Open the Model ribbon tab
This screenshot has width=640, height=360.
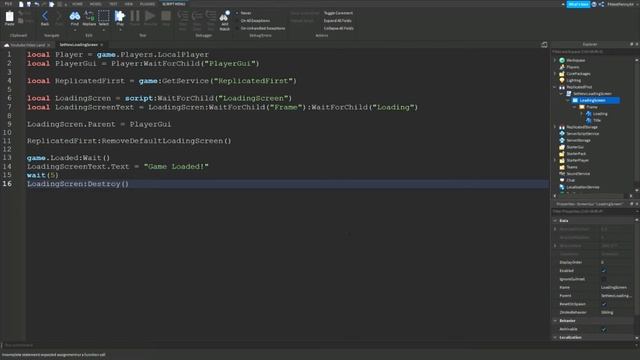point(96,4)
